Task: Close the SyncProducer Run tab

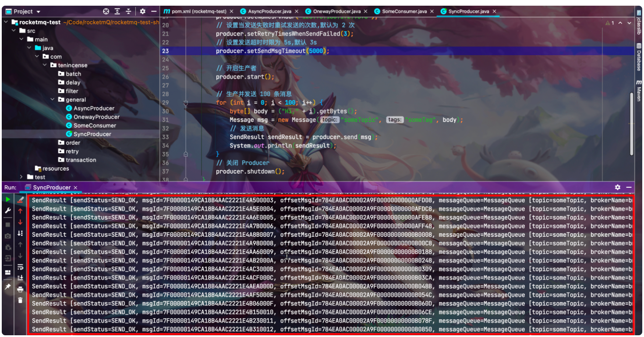Action: point(75,187)
